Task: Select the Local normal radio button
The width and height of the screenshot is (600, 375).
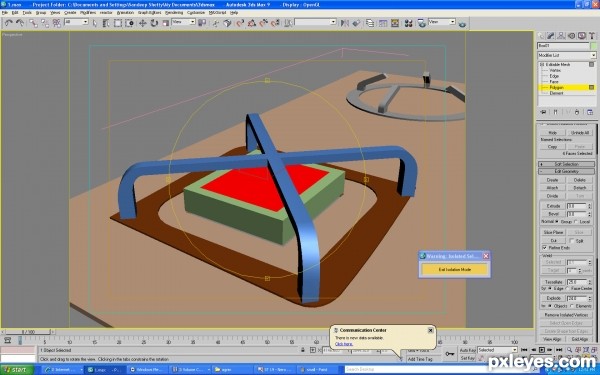Action: pos(576,222)
